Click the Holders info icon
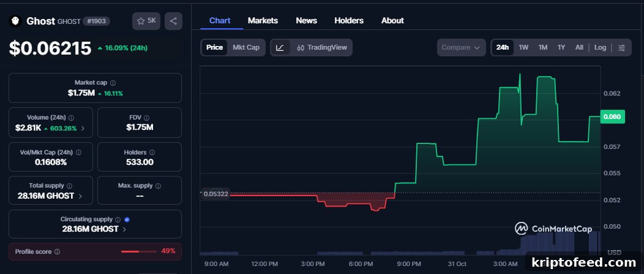This screenshot has width=644, height=274. (152, 153)
